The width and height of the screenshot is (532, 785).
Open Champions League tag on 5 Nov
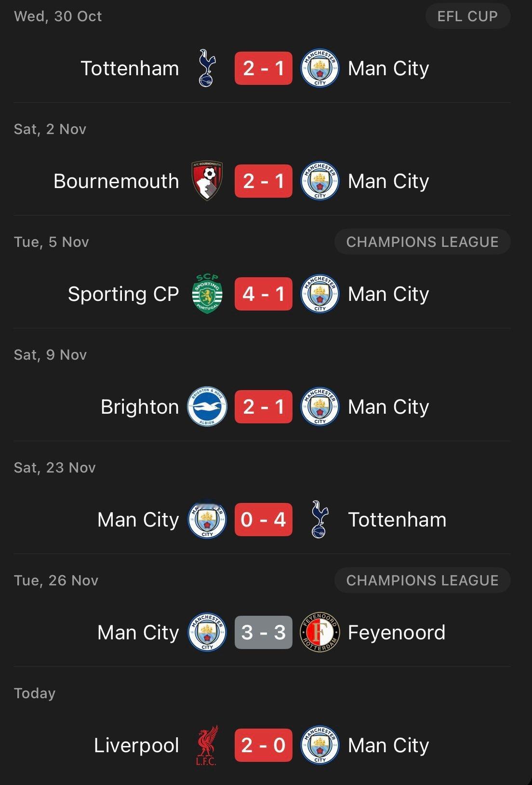point(422,242)
